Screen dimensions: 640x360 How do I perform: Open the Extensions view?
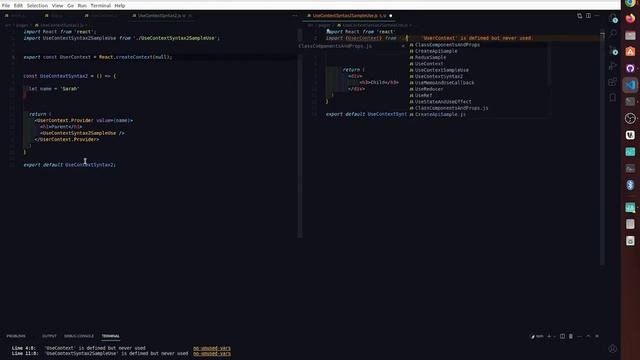[613, 82]
